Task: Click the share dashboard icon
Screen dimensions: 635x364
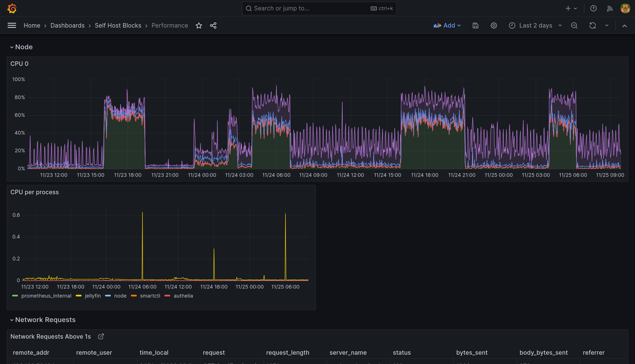Action: 213,25
